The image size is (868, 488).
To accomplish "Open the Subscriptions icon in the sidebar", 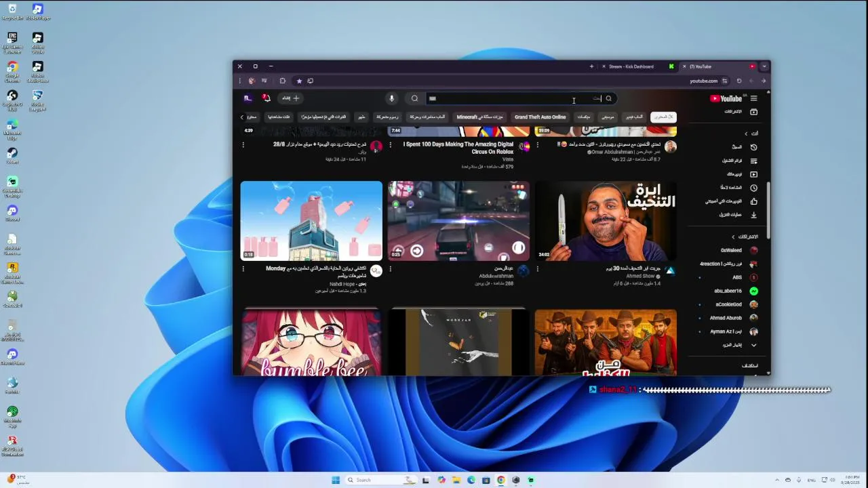I will click(753, 111).
